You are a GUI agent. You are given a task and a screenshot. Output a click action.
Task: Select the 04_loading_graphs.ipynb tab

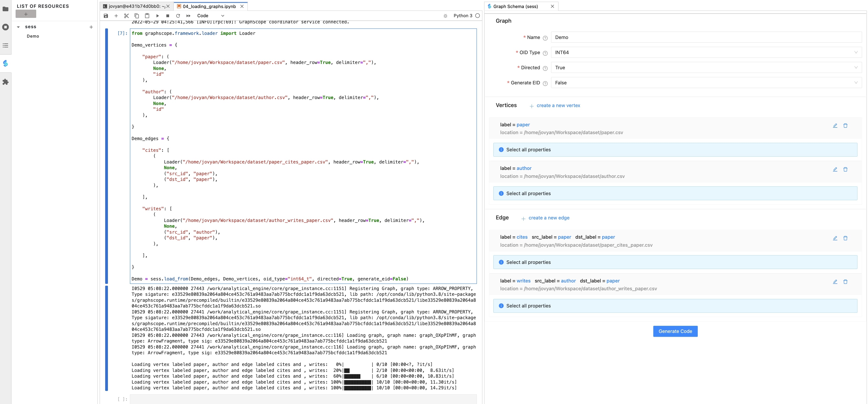coord(209,6)
